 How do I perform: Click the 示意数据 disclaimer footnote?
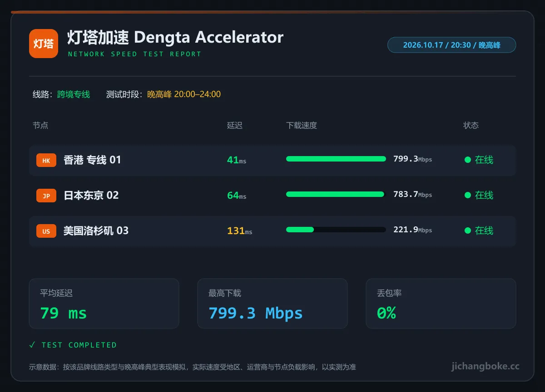pos(193,367)
